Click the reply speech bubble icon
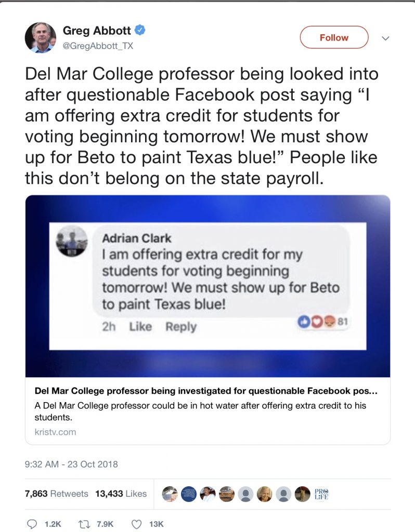Viewport: 415px width, 532px height. pos(32,524)
